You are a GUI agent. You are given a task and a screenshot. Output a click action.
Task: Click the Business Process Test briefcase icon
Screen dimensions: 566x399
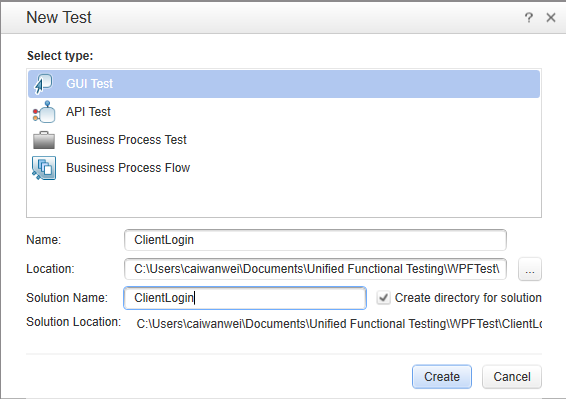click(x=44, y=140)
